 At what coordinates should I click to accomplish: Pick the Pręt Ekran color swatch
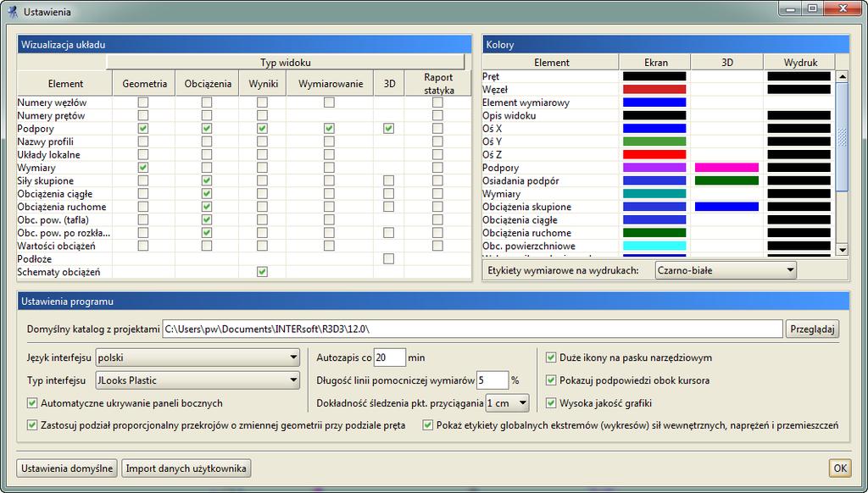654,76
